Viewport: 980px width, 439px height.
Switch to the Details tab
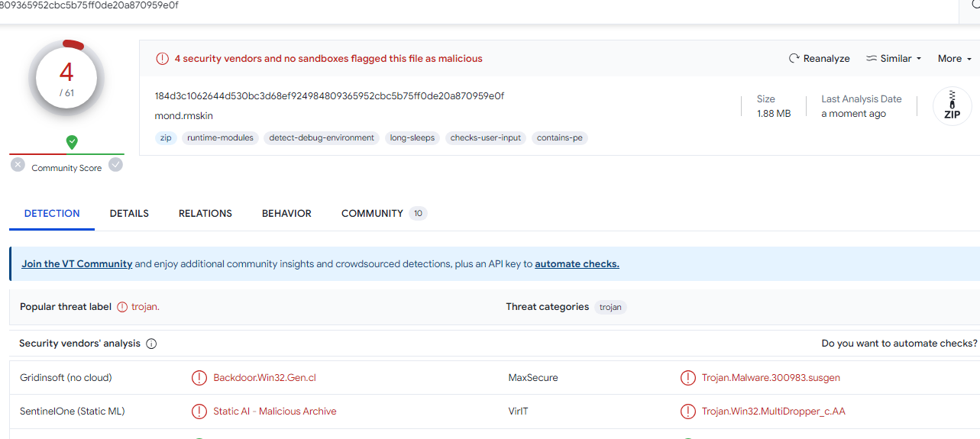tap(129, 214)
